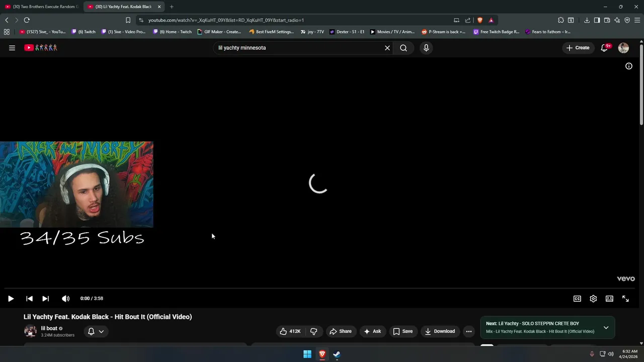The width and height of the screenshot is (644, 362).
Task: Open Brave Wallet icon
Action: (x=607, y=20)
